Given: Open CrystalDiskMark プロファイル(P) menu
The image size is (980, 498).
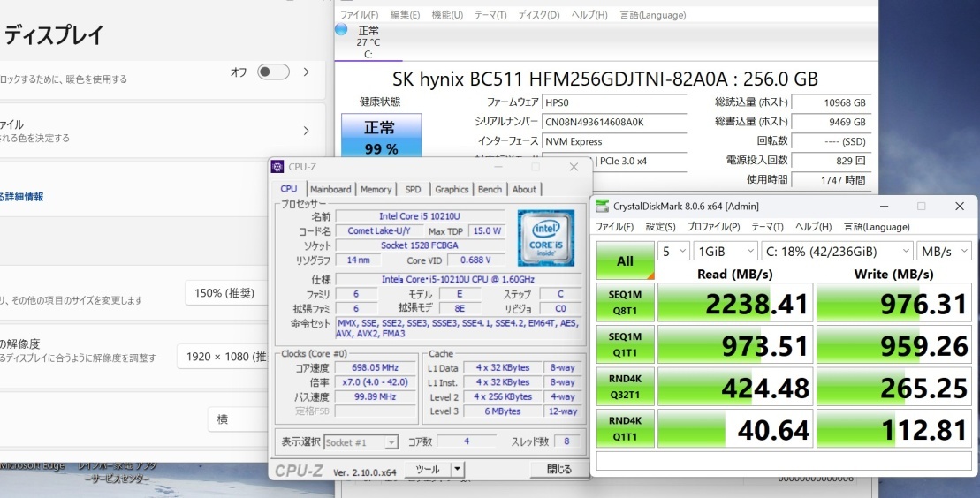Looking at the screenshot, I should pyautogui.click(x=714, y=227).
